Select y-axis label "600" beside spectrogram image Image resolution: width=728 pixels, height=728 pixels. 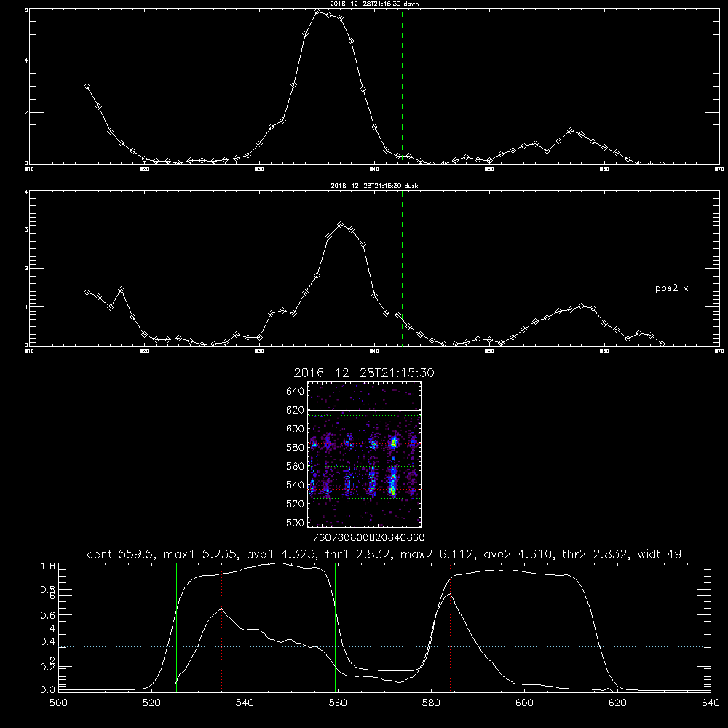pos(296,429)
